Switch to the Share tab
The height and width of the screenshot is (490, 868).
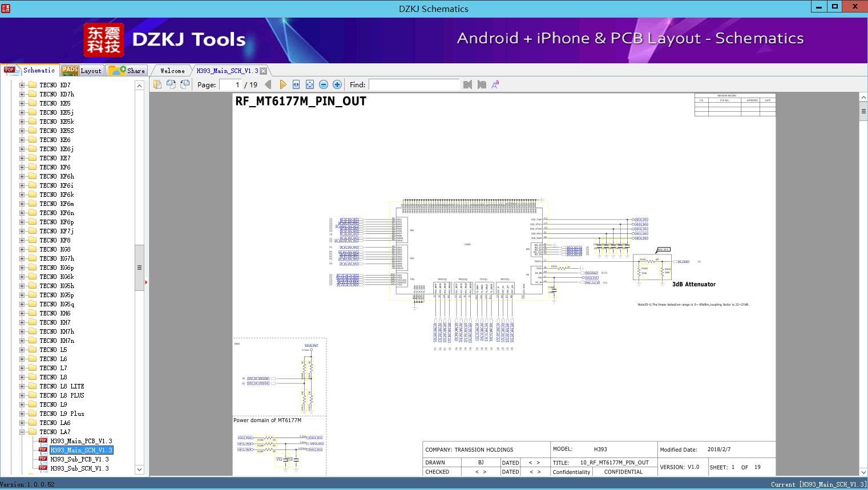pyautogui.click(x=127, y=70)
